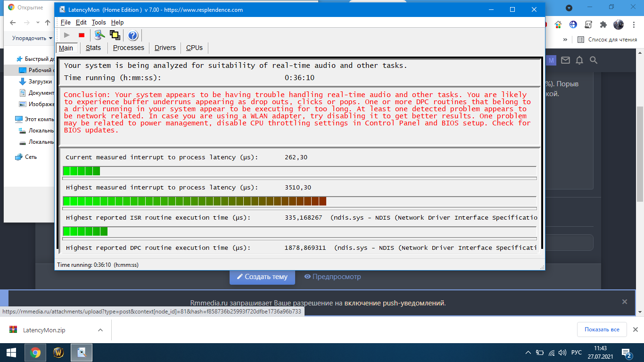644x362 pixels.
Task: Click the Показать все downloads button
Action: [x=602, y=329]
